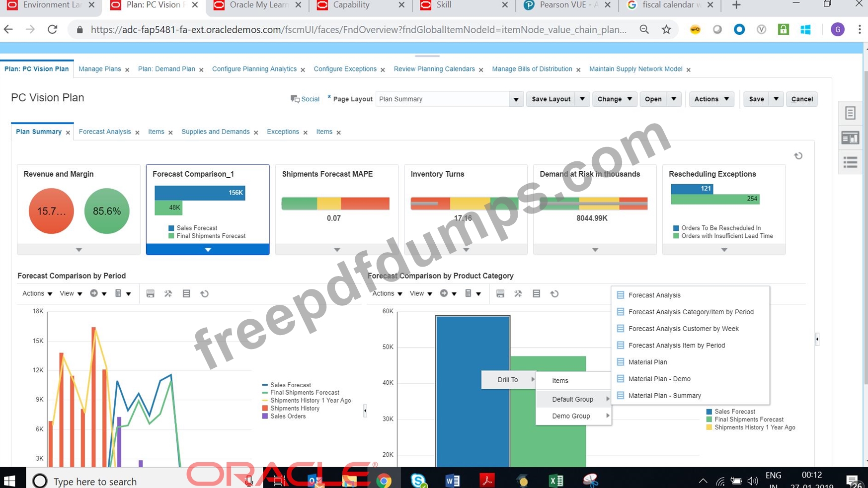Expand the Rescheduling Exceptions tile arrow

[x=724, y=250]
